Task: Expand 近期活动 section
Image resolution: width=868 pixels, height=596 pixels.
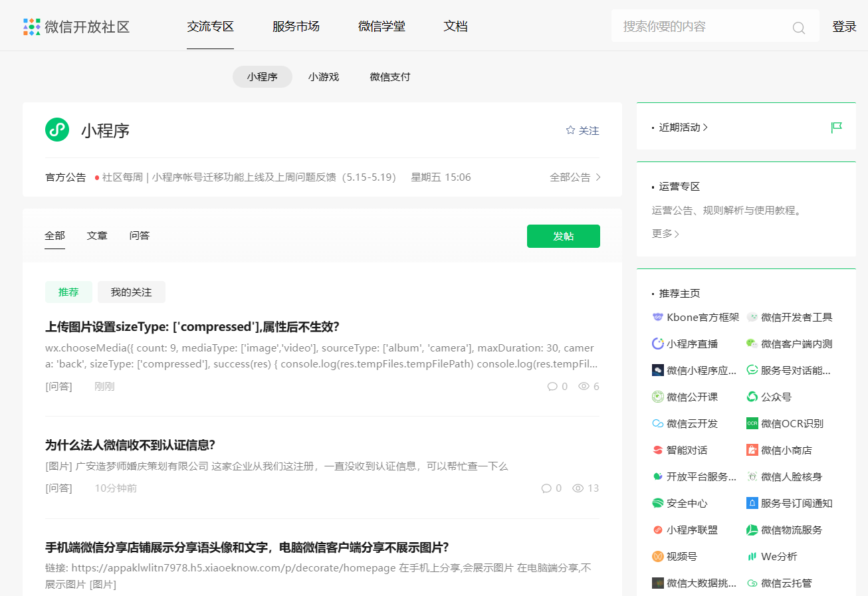Action: point(683,128)
